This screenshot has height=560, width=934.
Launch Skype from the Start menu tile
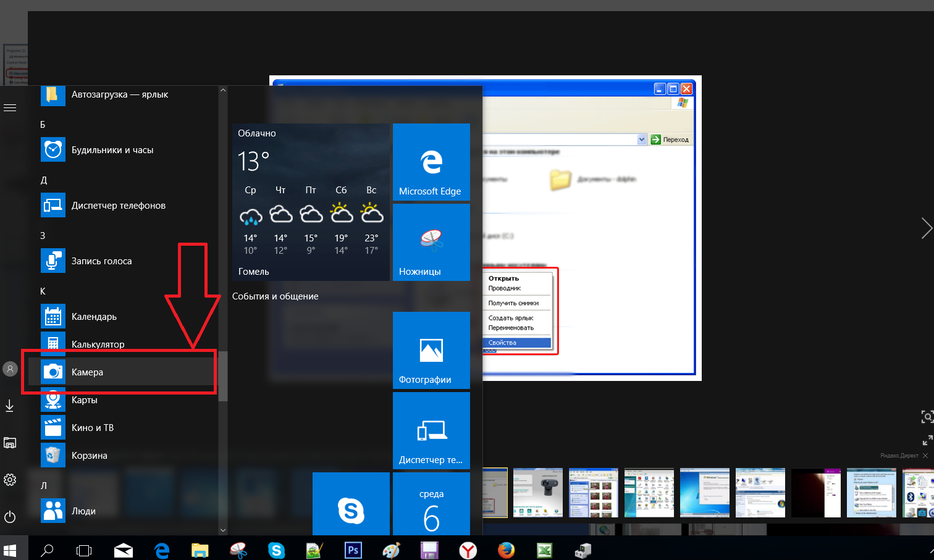tap(351, 503)
